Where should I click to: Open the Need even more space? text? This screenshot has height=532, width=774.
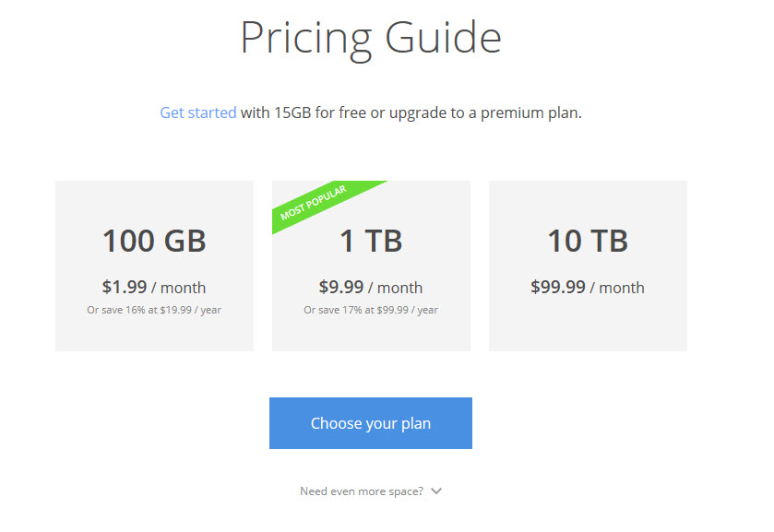(362, 491)
